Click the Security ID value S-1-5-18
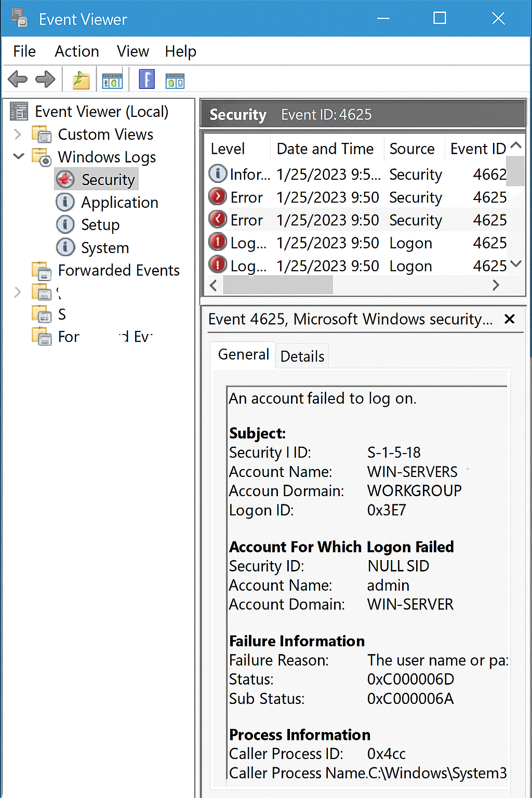 point(394,453)
